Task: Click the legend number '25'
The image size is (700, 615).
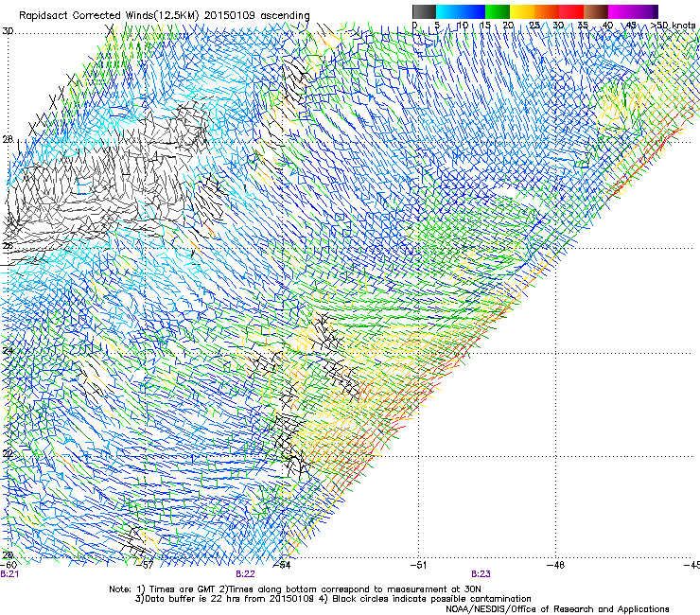Action: (x=534, y=25)
